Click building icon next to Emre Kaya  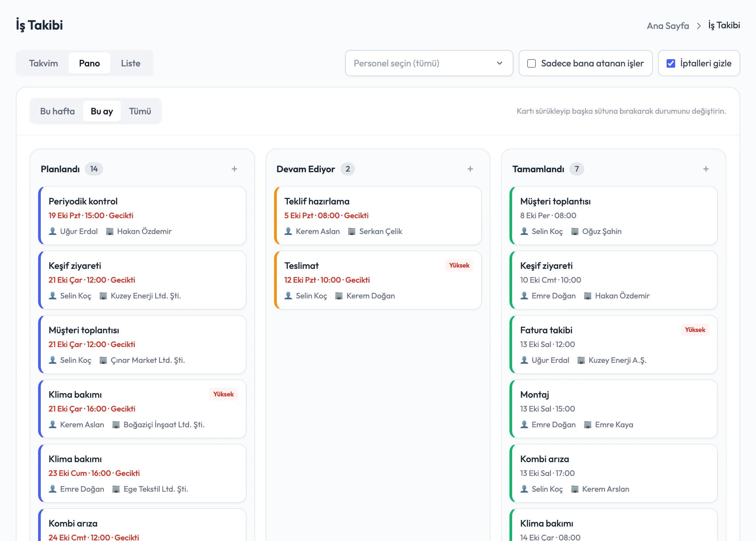(588, 424)
